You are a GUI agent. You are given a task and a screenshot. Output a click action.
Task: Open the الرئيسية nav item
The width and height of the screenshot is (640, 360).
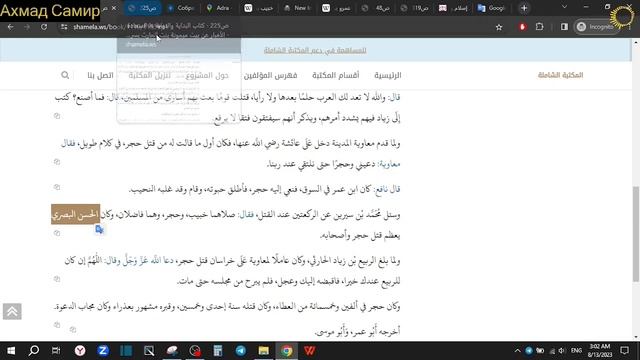(x=388, y=75)
